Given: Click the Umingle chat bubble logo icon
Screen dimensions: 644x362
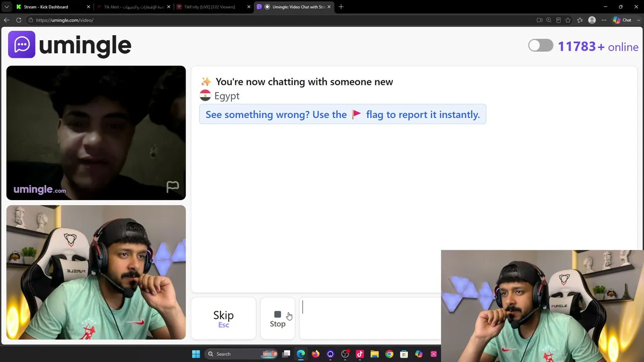Looking at the screenshot, I should pos(22,45).
